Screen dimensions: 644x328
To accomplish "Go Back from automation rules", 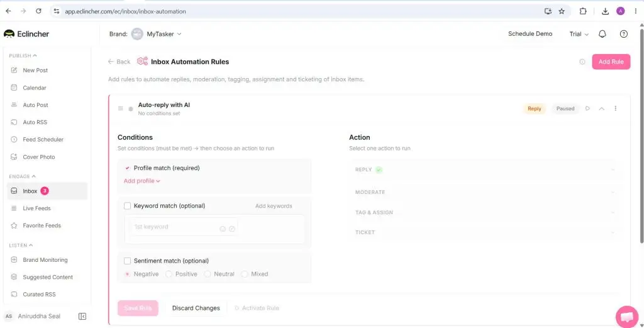I will [x=119, y=62].
